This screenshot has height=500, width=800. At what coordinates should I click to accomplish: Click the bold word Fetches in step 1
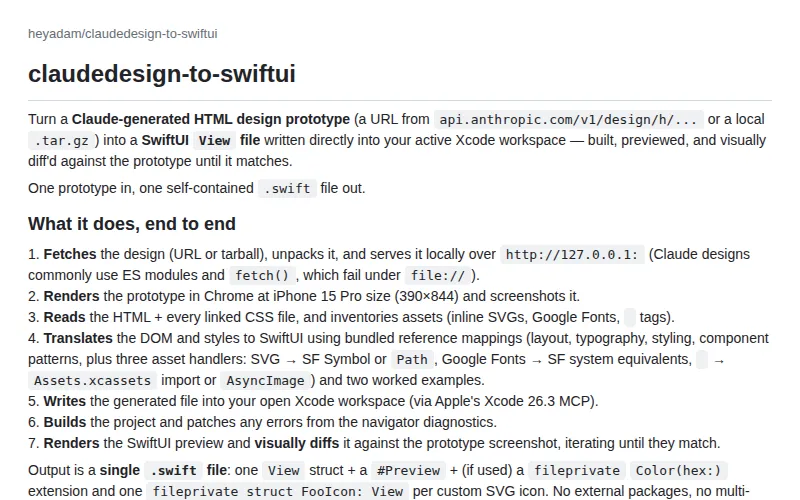pos(70,255)
